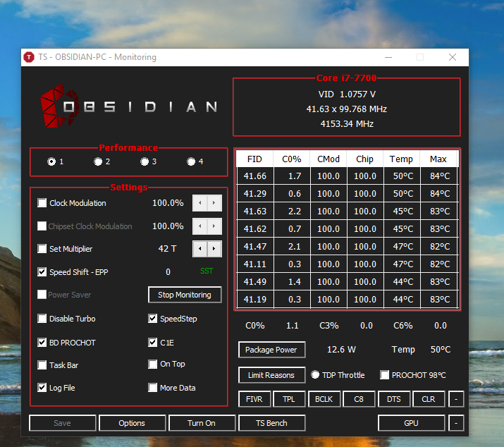Click the GPU button
Screen dimensions: 504x447
(x=412, y=423)
